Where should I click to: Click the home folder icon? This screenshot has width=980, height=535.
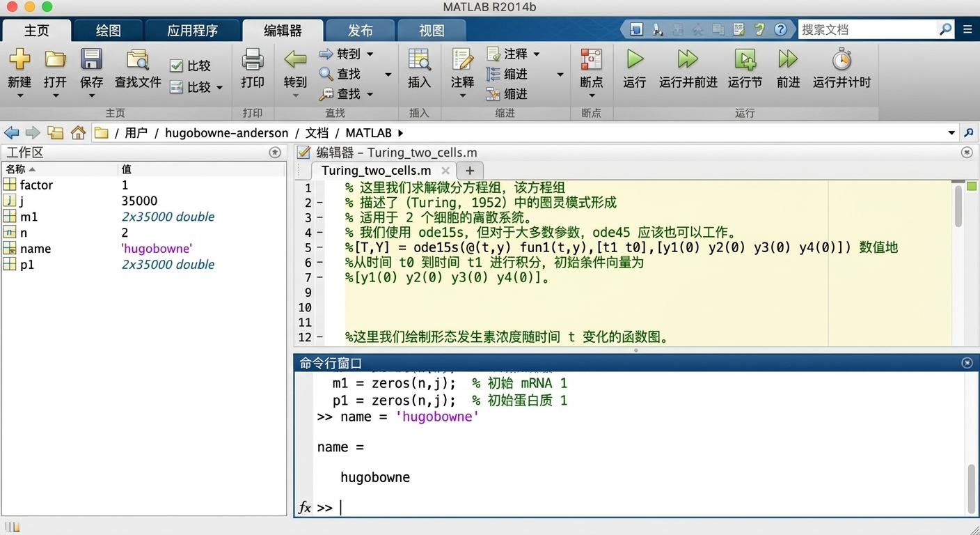click(x=78, y=132)
